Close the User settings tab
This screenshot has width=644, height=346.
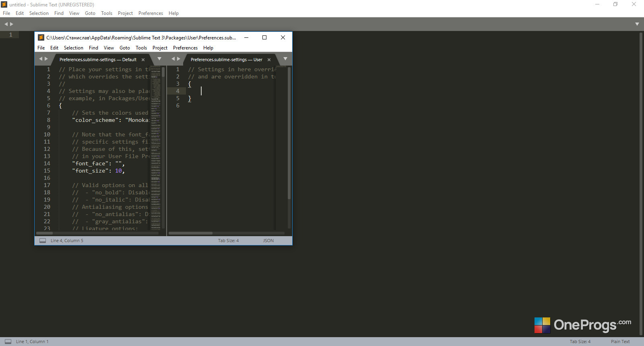click(269, 60)
